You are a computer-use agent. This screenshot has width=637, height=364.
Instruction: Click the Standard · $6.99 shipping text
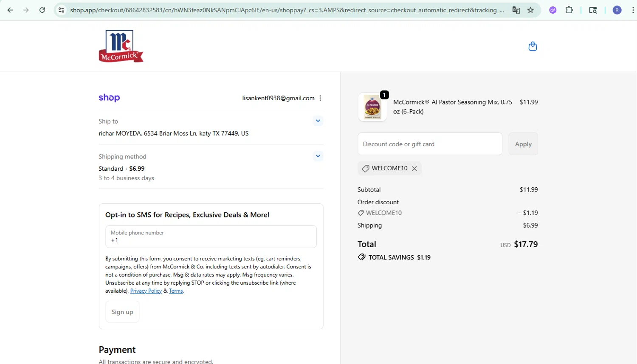[x=121, y=169]
